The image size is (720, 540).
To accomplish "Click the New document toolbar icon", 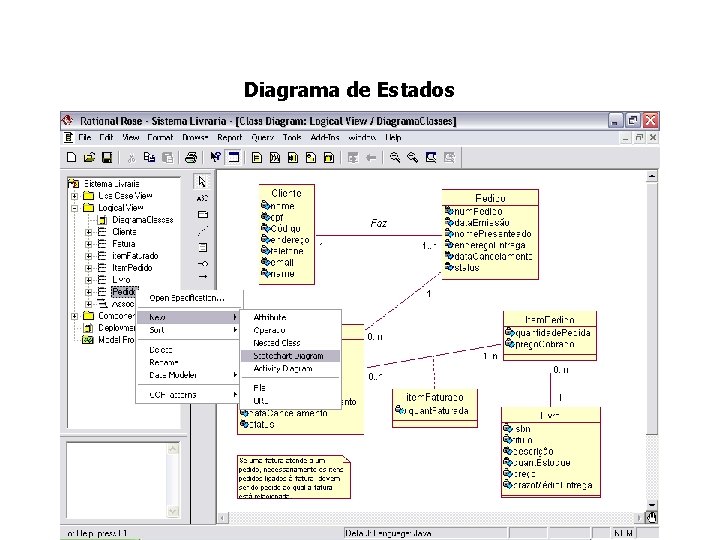I will (x=71, y=158).
